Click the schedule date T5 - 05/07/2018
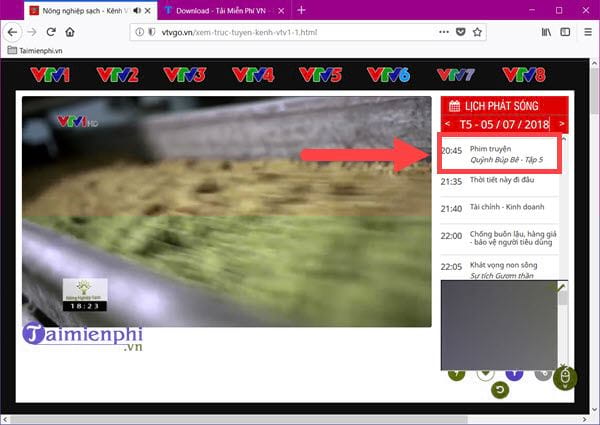600x425 pixels. (x=504, y=124)
